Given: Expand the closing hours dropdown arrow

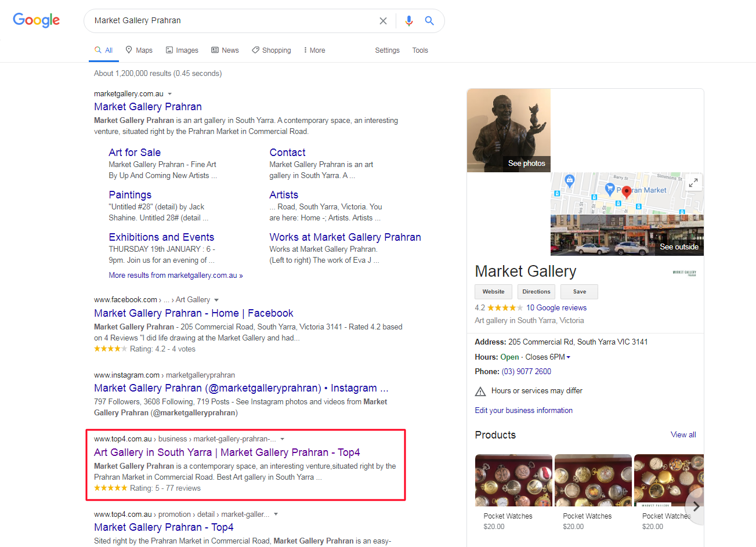Looking at the screenshot, I should point(569,357).
